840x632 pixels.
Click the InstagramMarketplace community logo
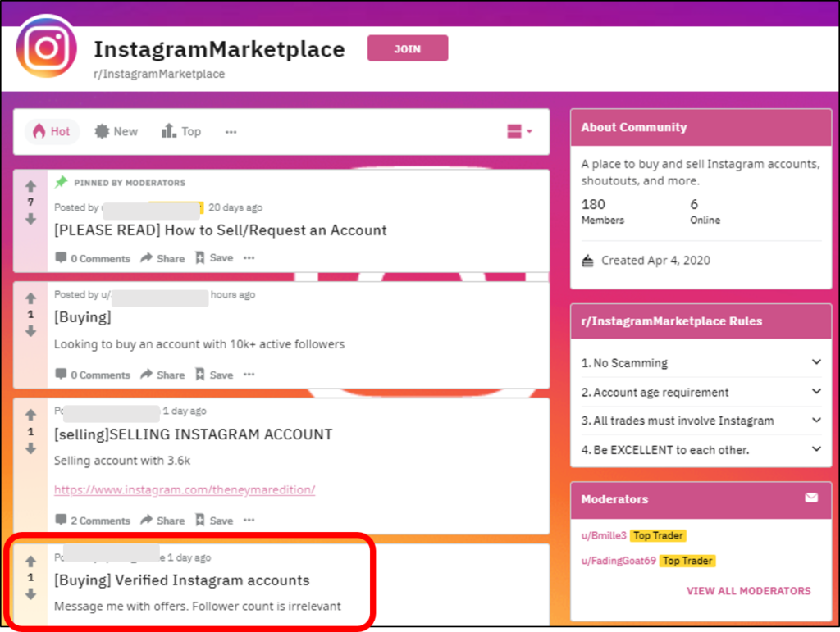pos(47,48)
